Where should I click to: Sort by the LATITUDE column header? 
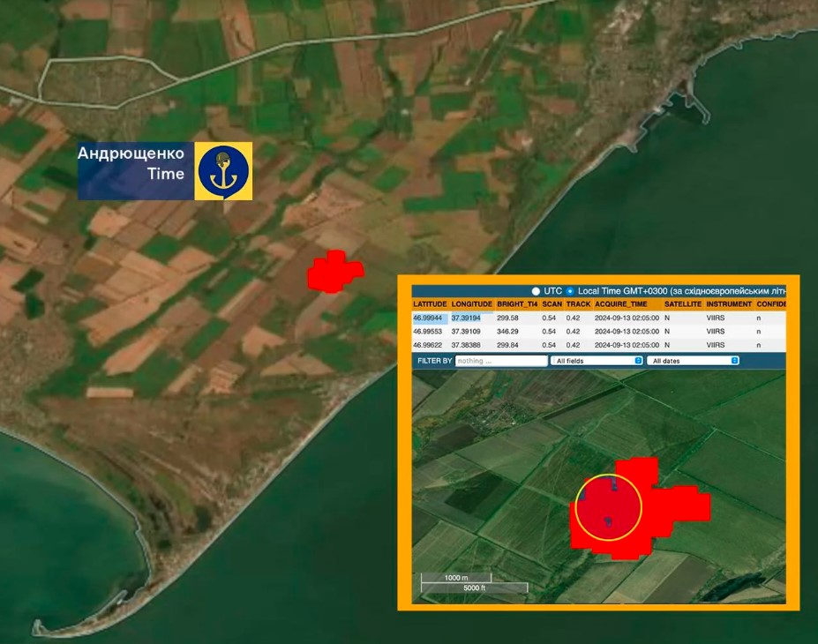430,304
